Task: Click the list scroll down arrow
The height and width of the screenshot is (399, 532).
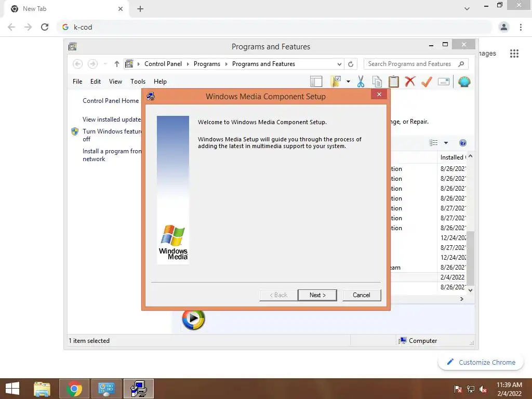Action: click(470, 290)
